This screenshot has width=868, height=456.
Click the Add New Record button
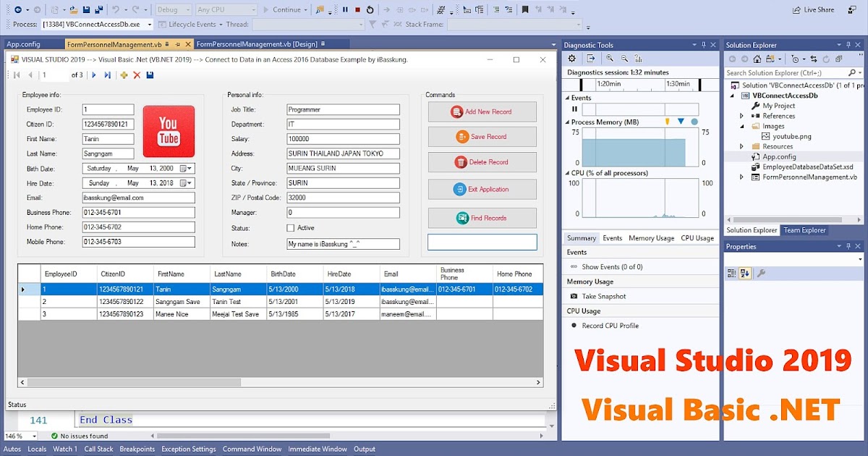click(482, 111)
